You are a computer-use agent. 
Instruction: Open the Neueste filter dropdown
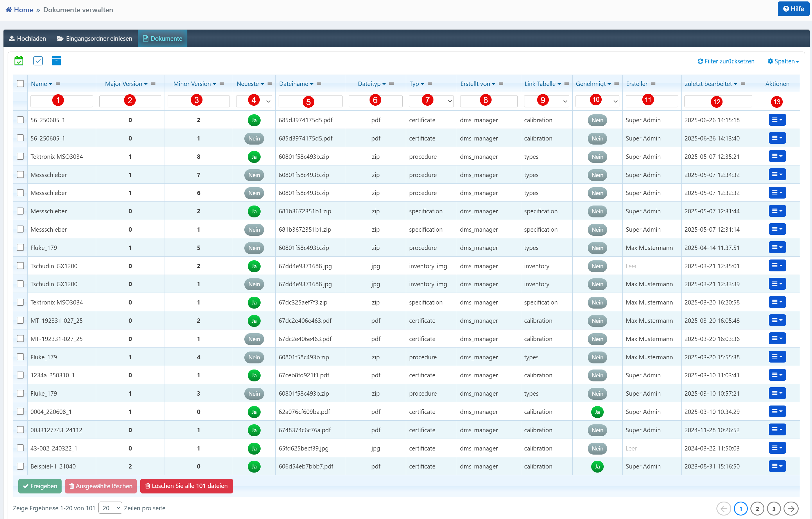[254, 101]
